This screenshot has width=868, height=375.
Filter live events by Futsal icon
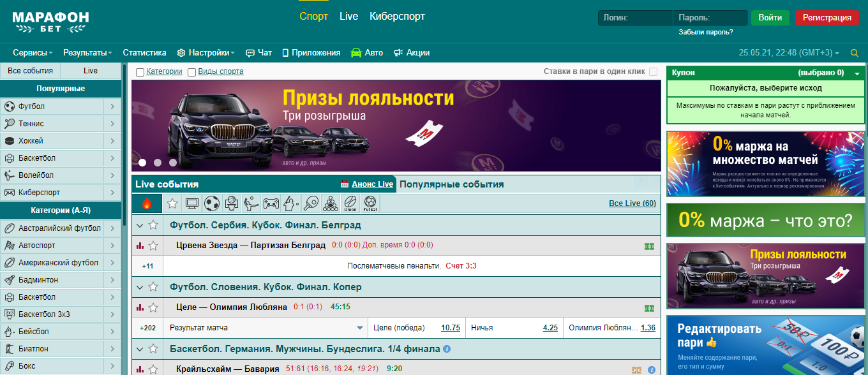[370, 204]
